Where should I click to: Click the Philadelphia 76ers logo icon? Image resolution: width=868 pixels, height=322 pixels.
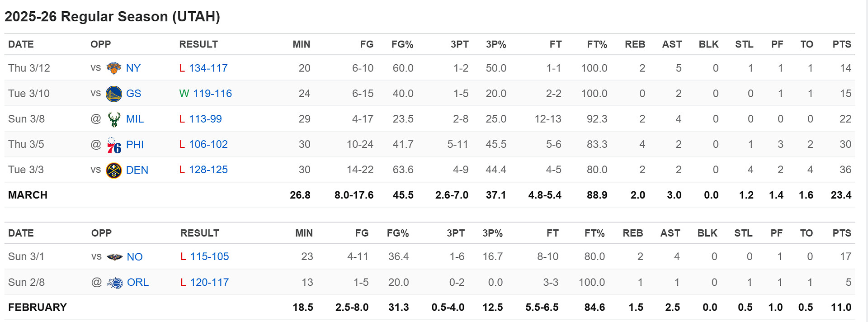tap(113, 145)
